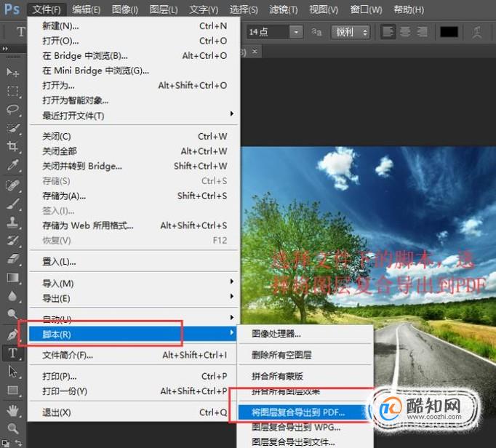This screenshot has height=448, width=496.
Task: Click the black text color swatch
Action: click(x=449, y=32)
